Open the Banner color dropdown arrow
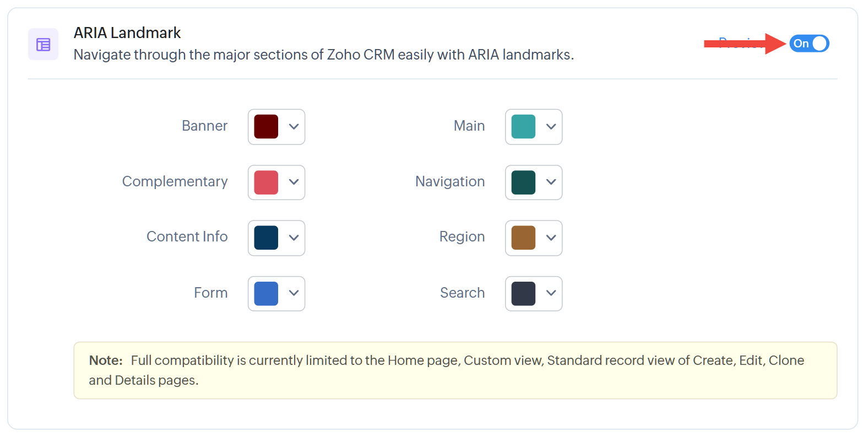 pyautogui.click(x=294, y=127)
